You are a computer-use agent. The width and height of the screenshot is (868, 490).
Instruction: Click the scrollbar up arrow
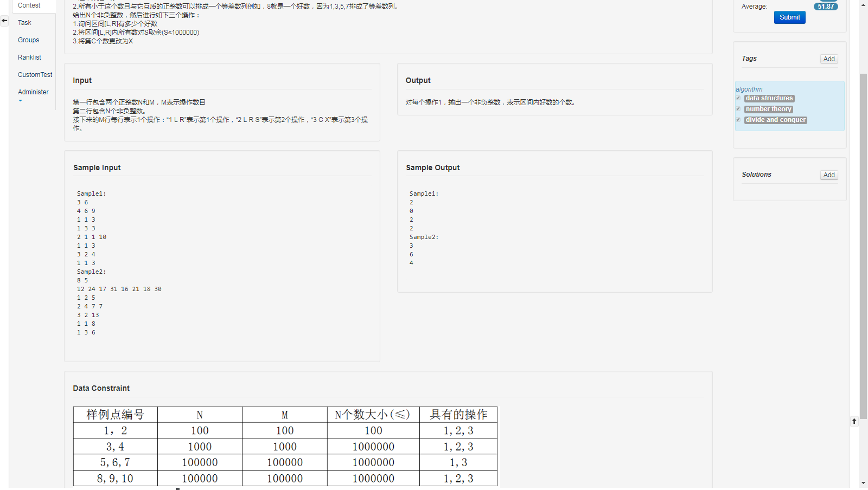[863, 4]
